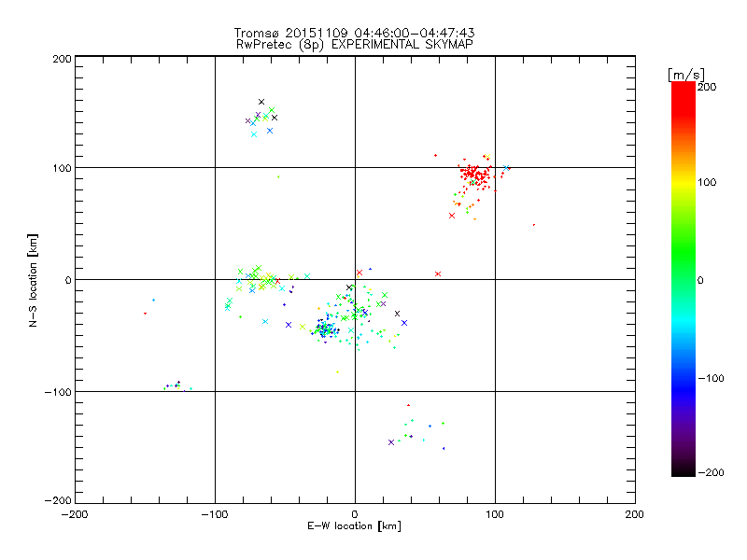The image size is (747, 560).
Task: Click the subtitle 'RwPretec (8p) EXPERIMENTAL SKYMAP'
Action: pyautogui.click(x=355, y=45)
